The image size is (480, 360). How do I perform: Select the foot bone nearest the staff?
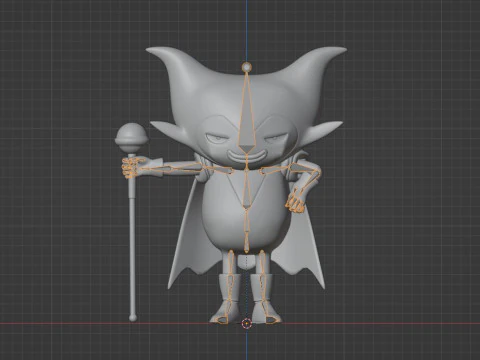221,320
